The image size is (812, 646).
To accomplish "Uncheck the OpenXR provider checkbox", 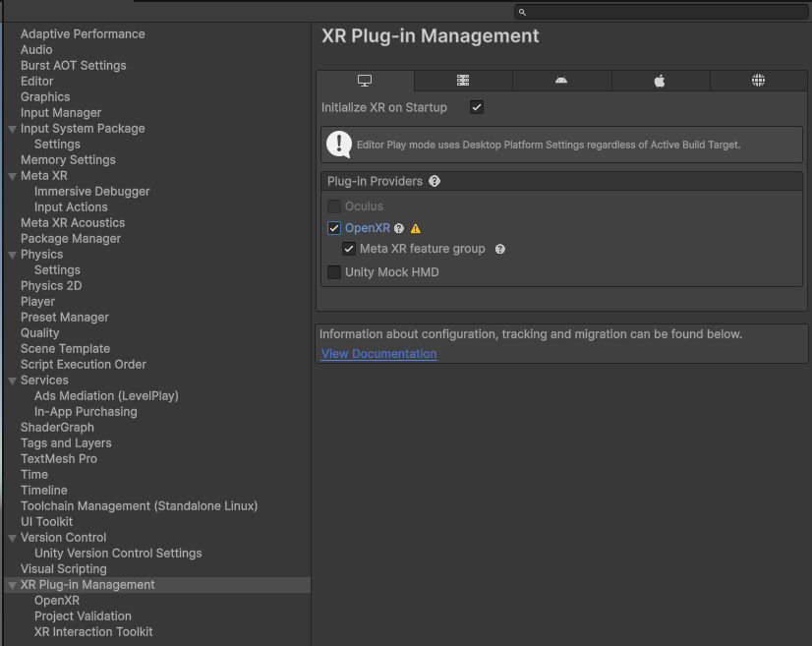I will click(334, 228).
